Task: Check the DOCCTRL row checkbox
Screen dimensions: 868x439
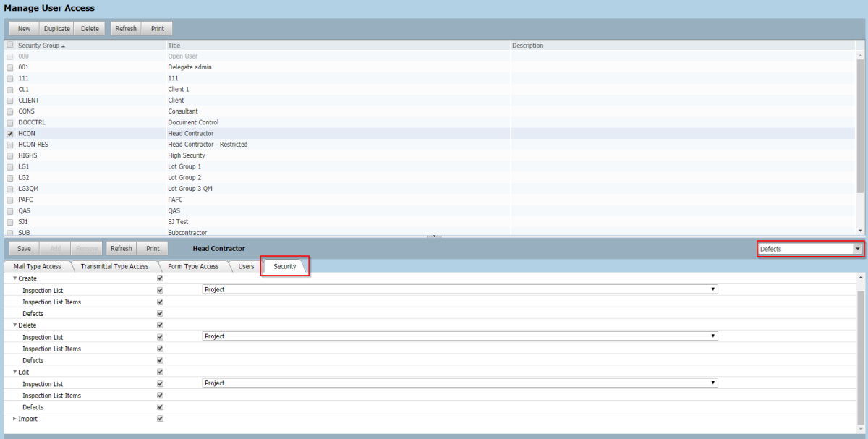Action: coord(10,123)
